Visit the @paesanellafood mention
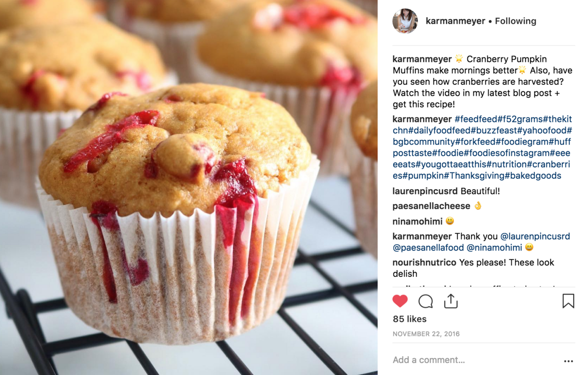The height and width of the screenshot is (375, 588). 428,248
